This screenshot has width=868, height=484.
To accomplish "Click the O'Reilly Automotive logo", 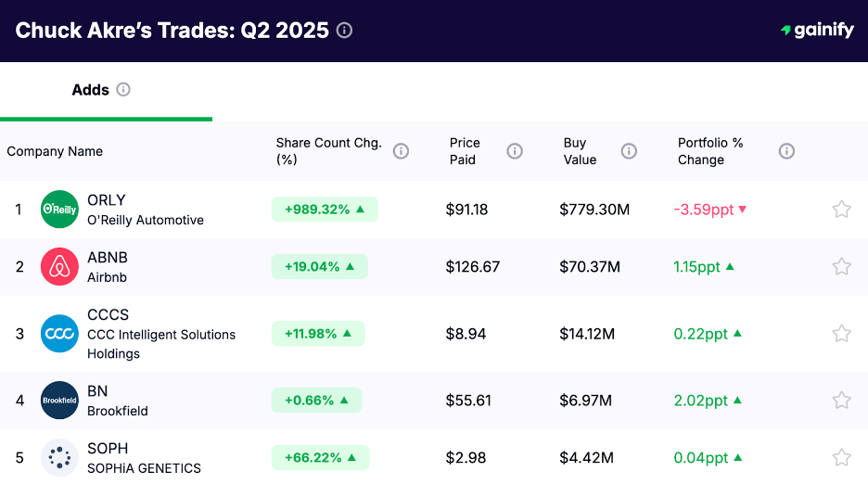I will 59,209.
